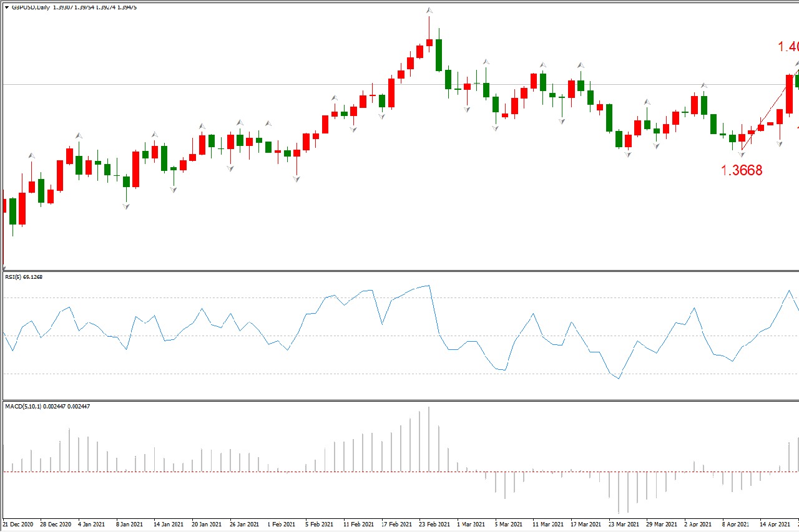
Task: Click the lowest point of the blue RSI line
Action: point(619,379)
